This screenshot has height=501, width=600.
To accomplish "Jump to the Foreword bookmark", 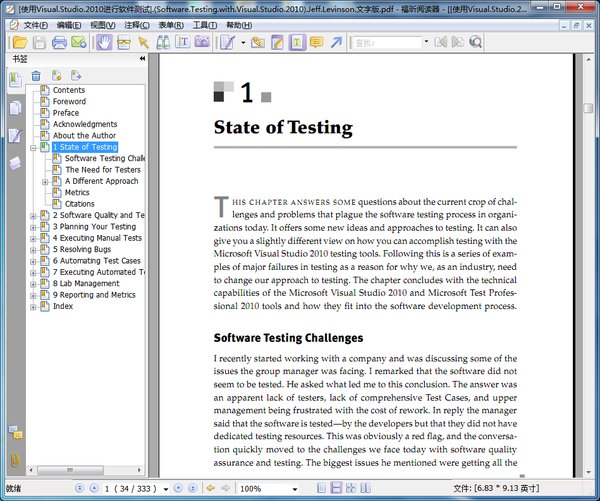I will click(x=69, y=101).
